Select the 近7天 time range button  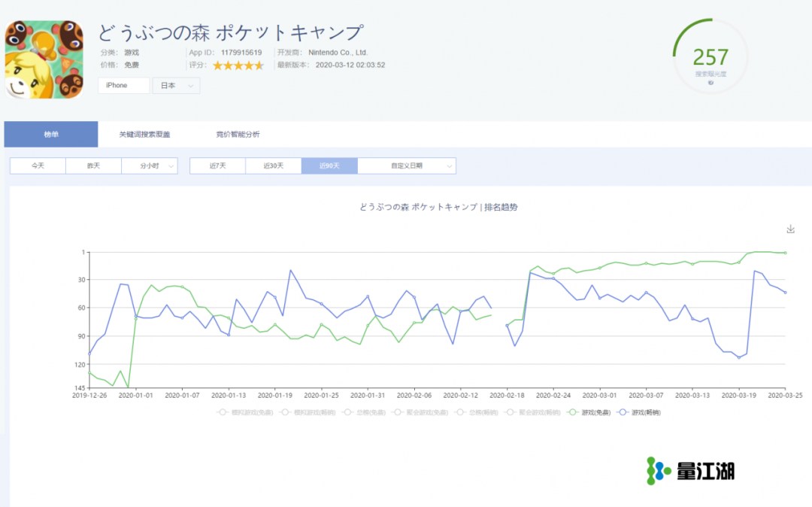tap(217, 165)
